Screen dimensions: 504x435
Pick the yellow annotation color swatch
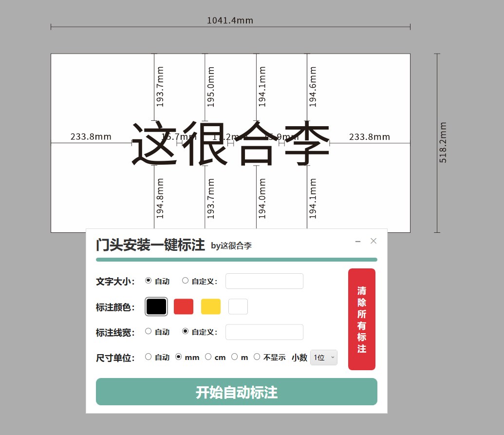tap(211, 306)
